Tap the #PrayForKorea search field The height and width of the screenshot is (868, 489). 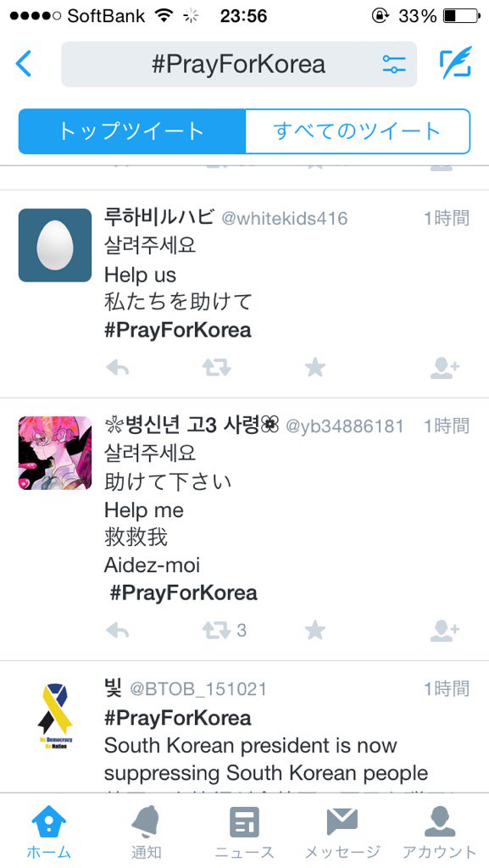238,64
